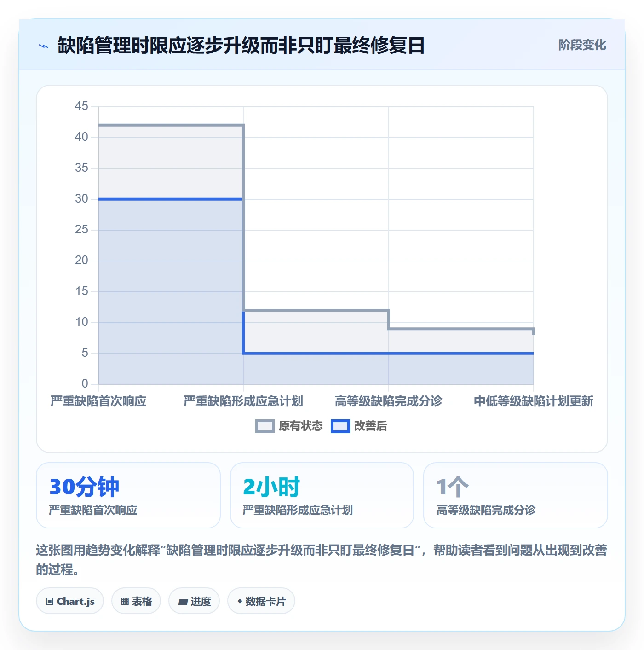Click the 原有状态 legend label
Screen dimensions: 644x650
tap(301, 426)
